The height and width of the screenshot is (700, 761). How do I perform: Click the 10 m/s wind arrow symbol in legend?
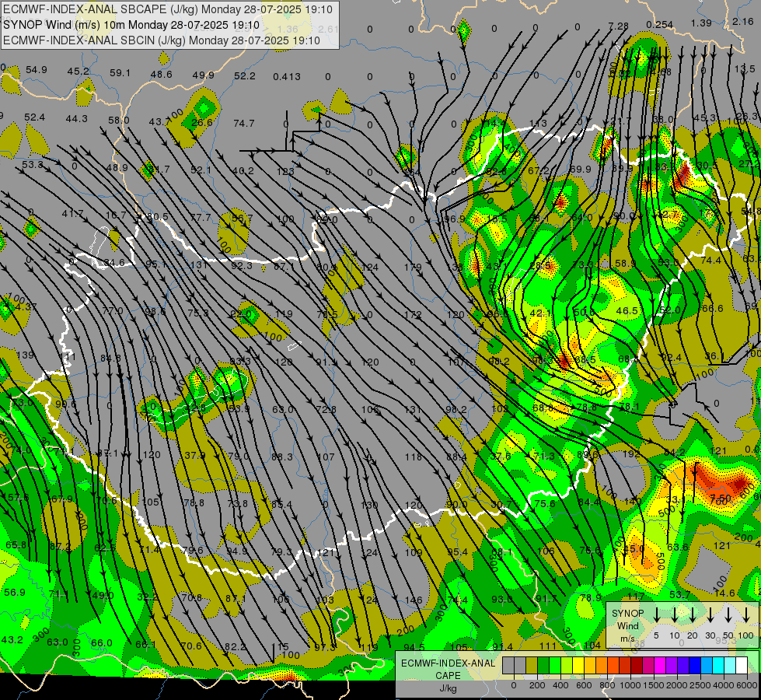coord(675,614)
